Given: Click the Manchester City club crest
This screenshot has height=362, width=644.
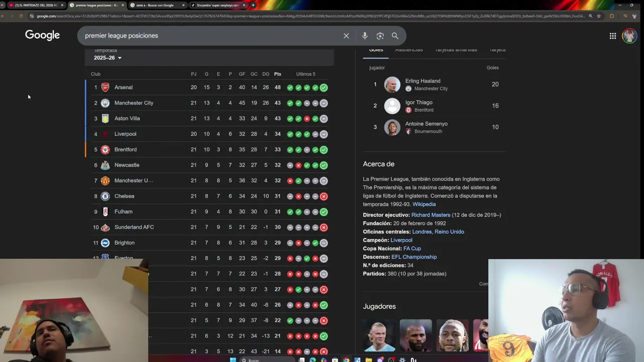Looking at the screenshot, I should point(105,103).
